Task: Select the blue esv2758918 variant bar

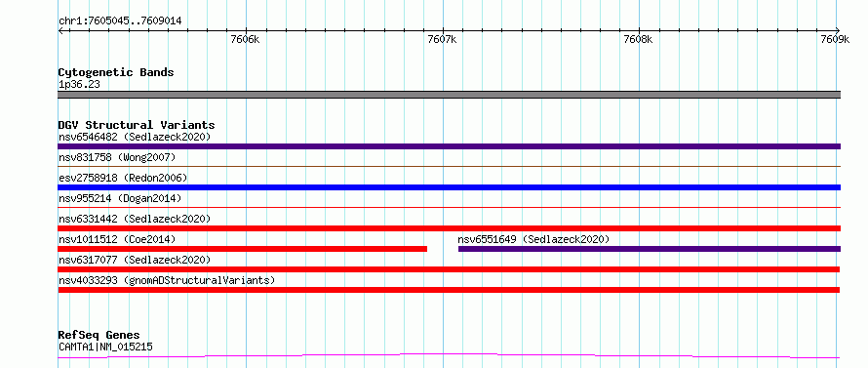Action: click(x=449, y=187)
